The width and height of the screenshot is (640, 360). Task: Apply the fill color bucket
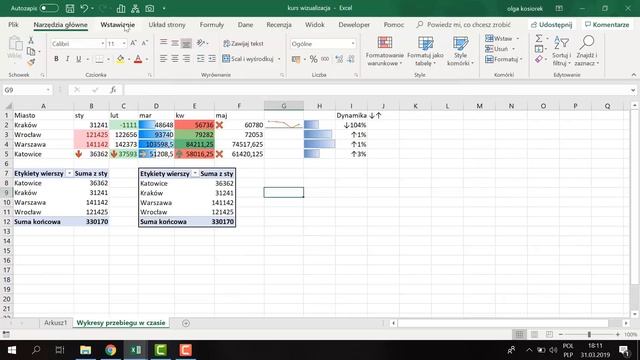[120, 59]
